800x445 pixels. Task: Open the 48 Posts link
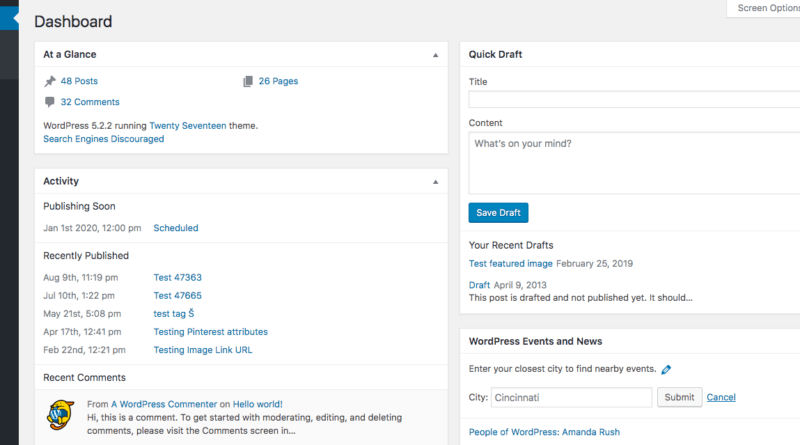point(79,81)
